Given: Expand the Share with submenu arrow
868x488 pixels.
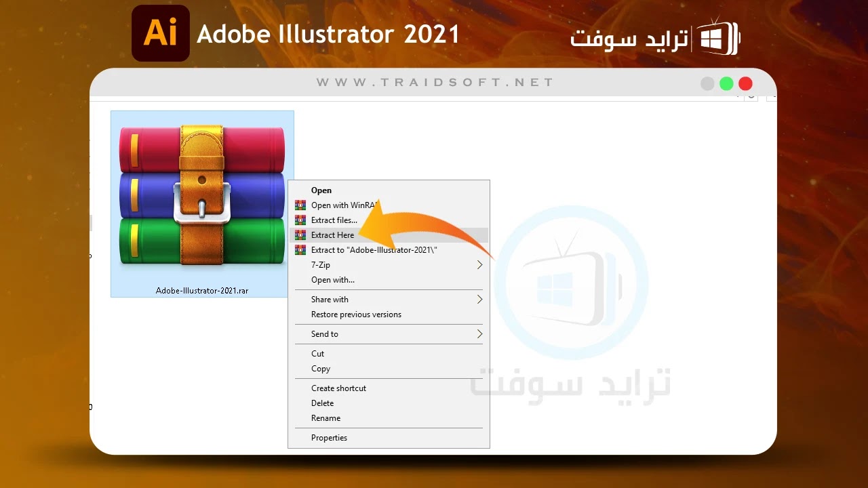Looking at the screenshot, I should coord(479,300).
